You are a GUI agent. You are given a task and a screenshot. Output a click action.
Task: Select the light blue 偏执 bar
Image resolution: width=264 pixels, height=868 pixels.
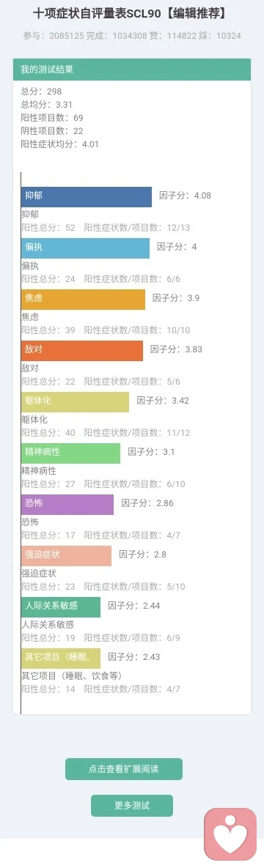click(x=85, y=248)
